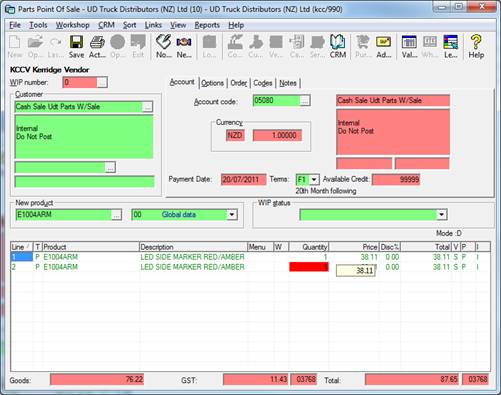Click the Ad... toolbar icon
The height and width of the screenshot is (395, 501).
[x=383, y=42]
